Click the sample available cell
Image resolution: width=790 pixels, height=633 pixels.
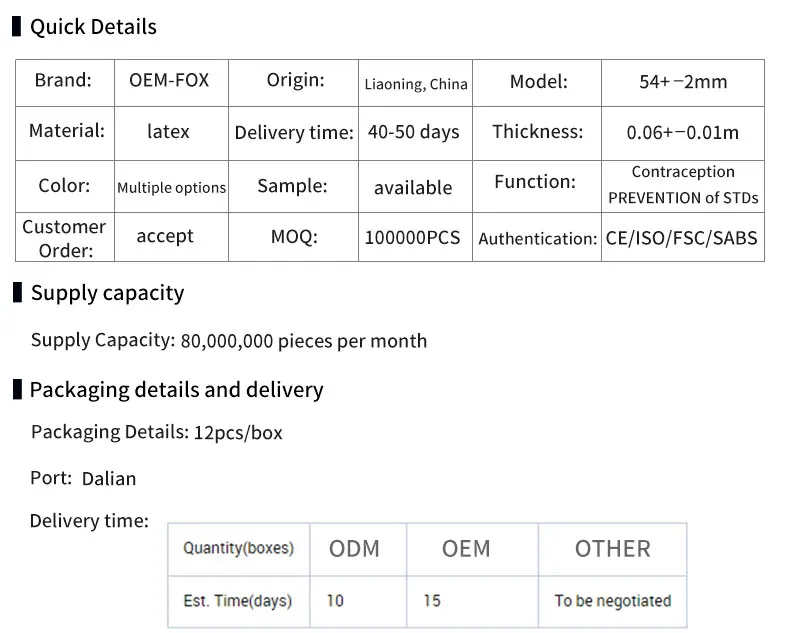tap(413, 187)
